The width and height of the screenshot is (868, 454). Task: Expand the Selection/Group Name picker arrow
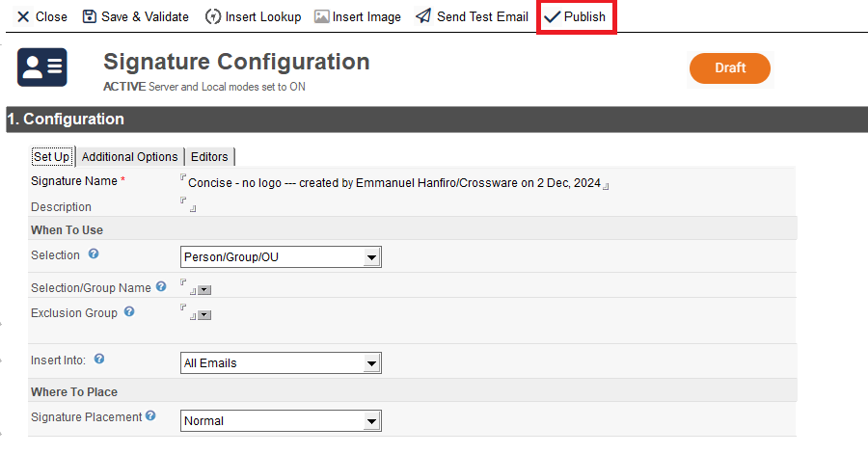204,290
